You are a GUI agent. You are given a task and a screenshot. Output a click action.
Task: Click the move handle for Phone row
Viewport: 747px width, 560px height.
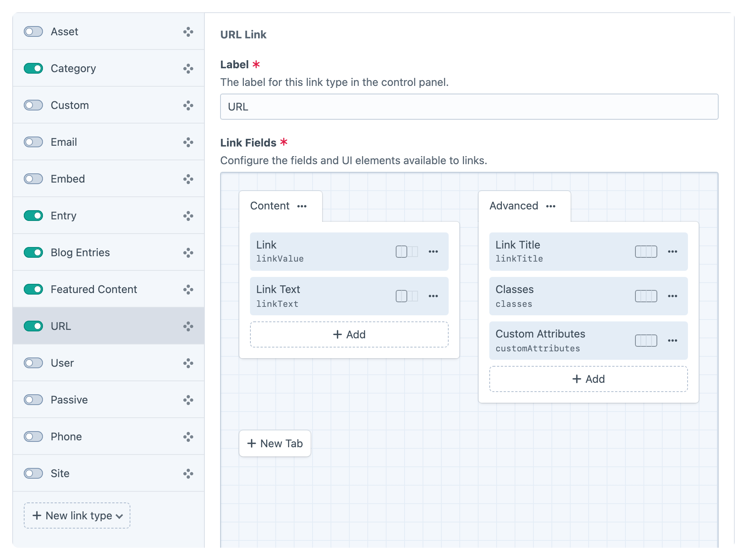point(188,437)
